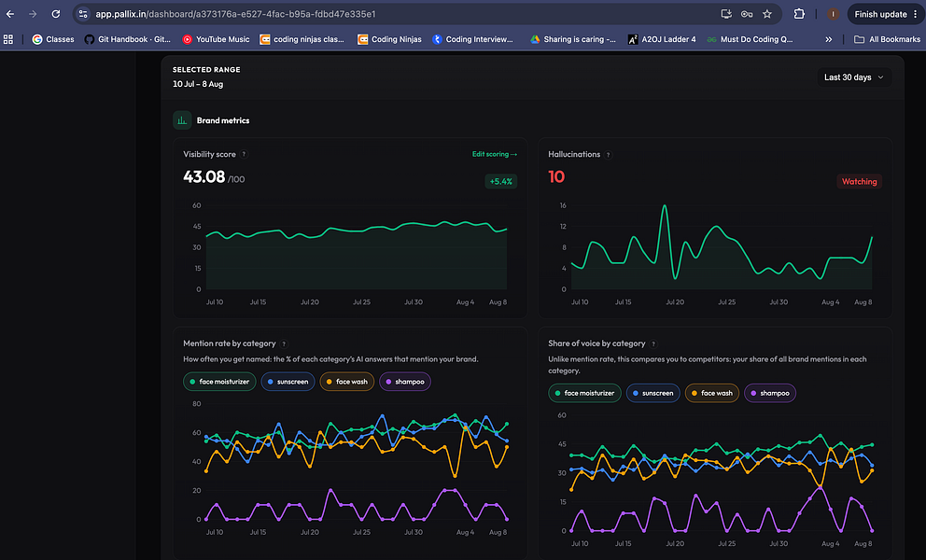Open the Git Handbook bookmark
Viewport: 926px width, 560px height.
128,39
